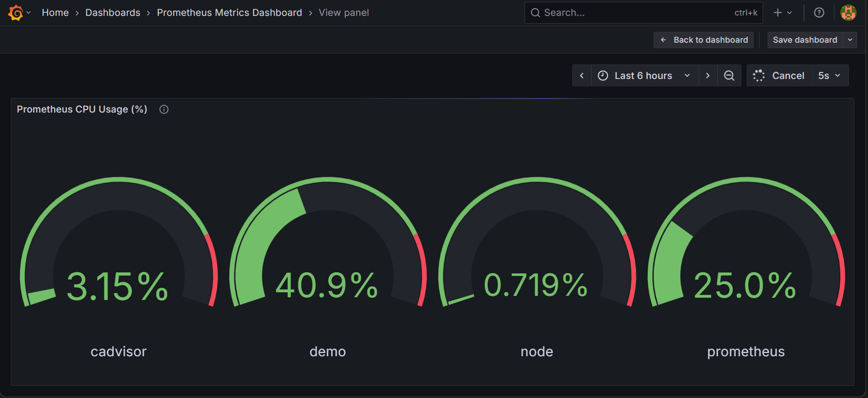Image resolution: width=868 pixels, height=398 pixels.
Task: Focus the Search input field
Action: pyautogui.click(x=644, y=13)
